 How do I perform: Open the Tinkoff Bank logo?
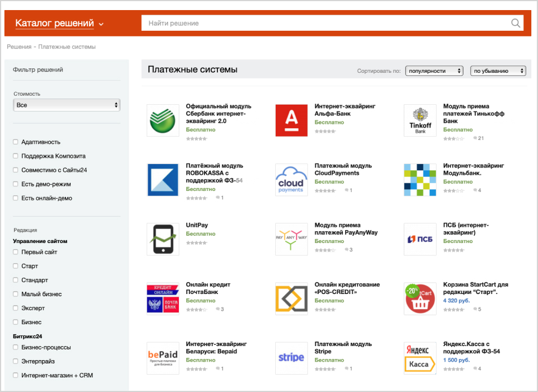click(420, 120)
